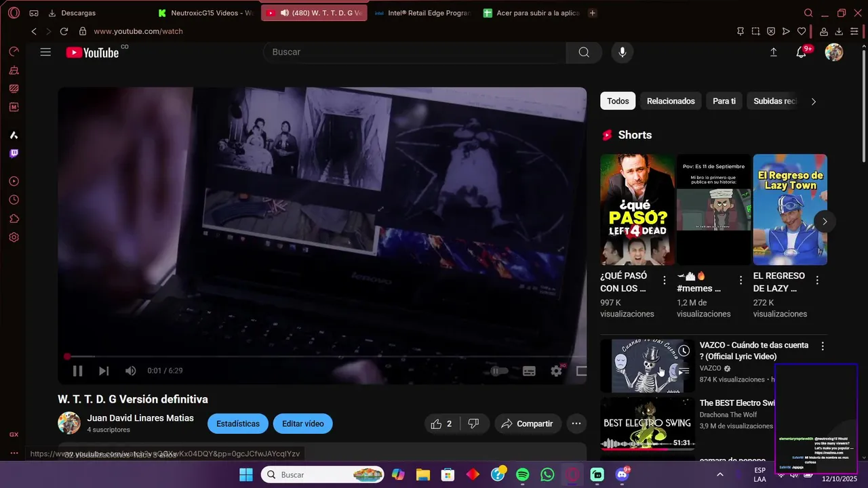
Task: Open YouTube account avatar menu
Action: [x=834, y=52]
